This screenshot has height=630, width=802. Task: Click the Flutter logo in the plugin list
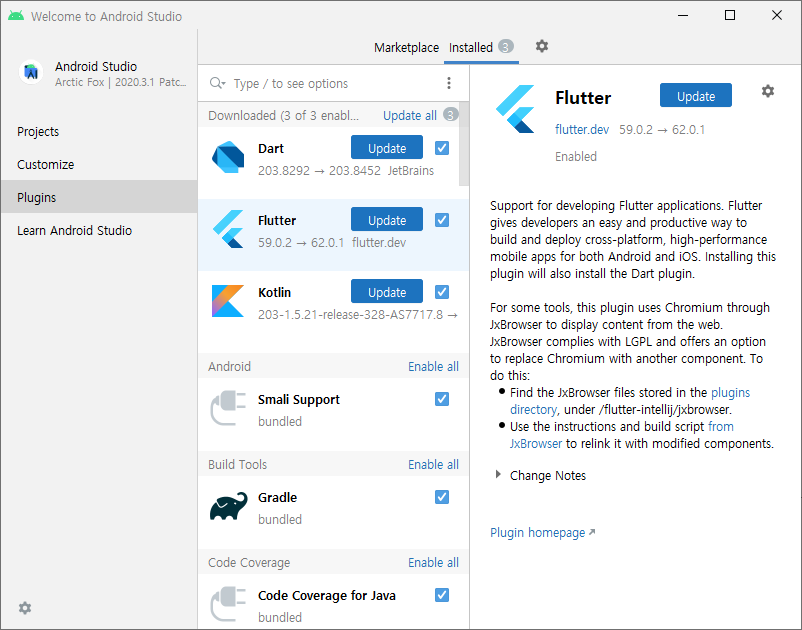coord(228,229)
